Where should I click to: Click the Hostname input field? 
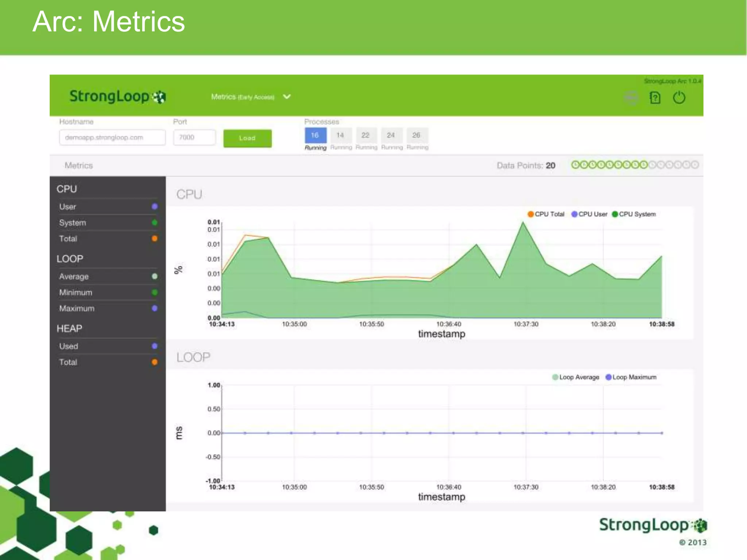pyautogui.click(x=112, y=137)
